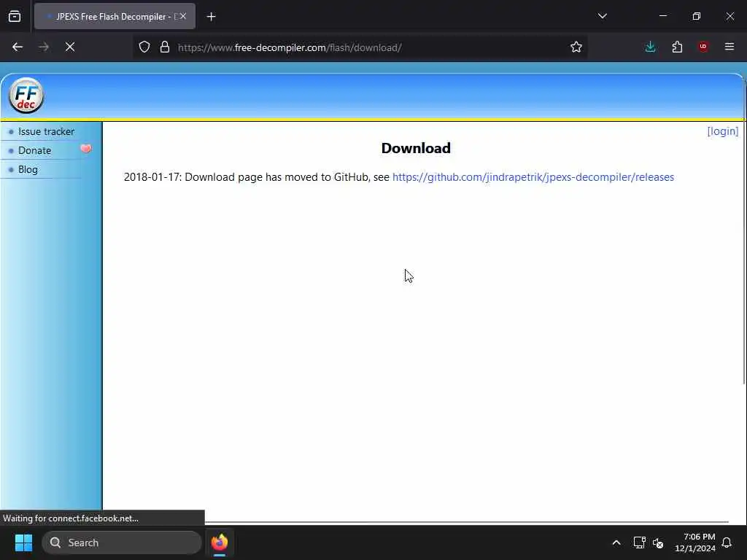Open GitHub jpexs-decompiler releases link

coord(533,177)
